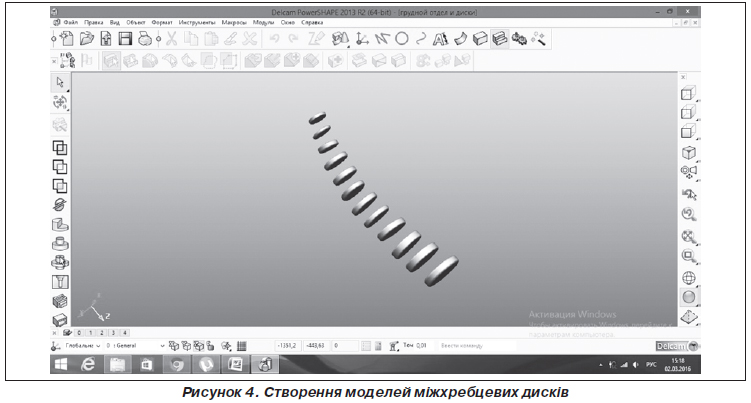Open File Explorer from the taskbar
751x403 pixels.
coord(117,365)
